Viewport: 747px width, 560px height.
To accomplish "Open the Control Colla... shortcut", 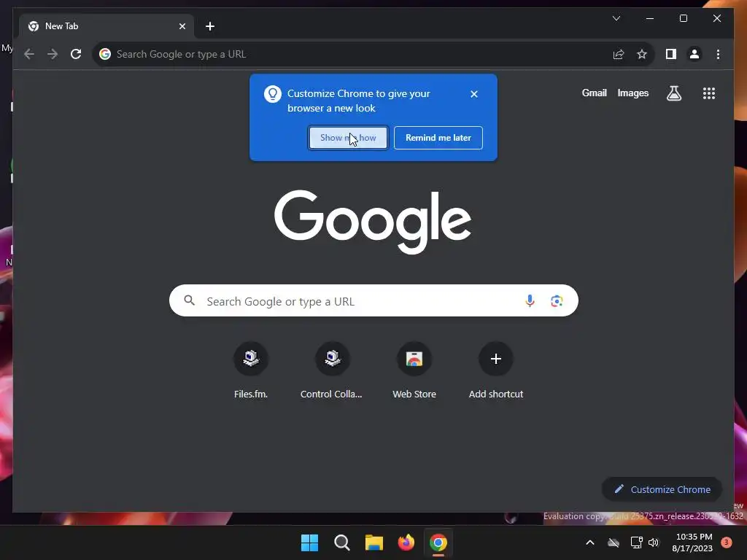I will tap(332, 370).
